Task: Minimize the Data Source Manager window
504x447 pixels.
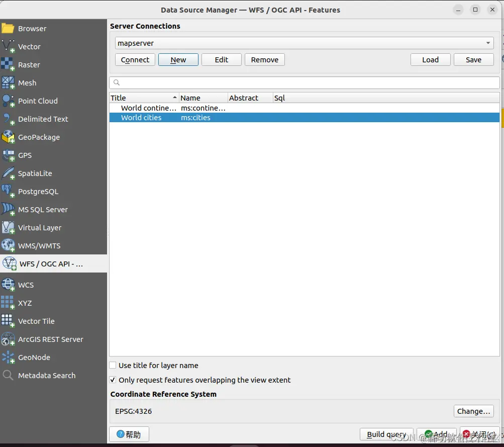Action: coord(458,10)
